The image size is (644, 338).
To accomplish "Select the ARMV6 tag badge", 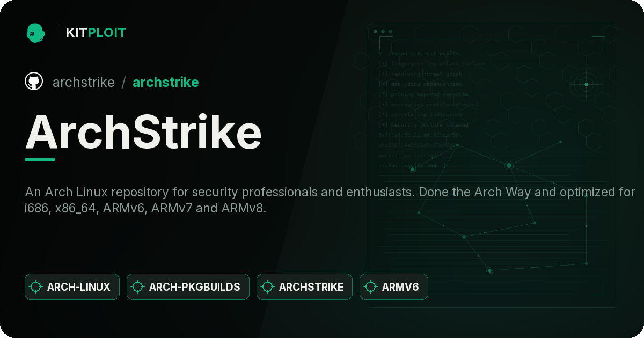I will pyautogui.click(x=393, y=287).
